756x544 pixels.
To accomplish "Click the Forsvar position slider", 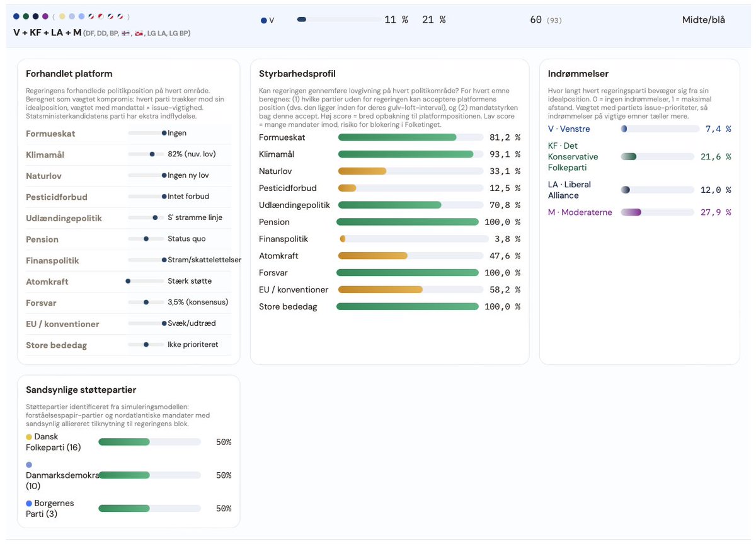I will 146,303.
